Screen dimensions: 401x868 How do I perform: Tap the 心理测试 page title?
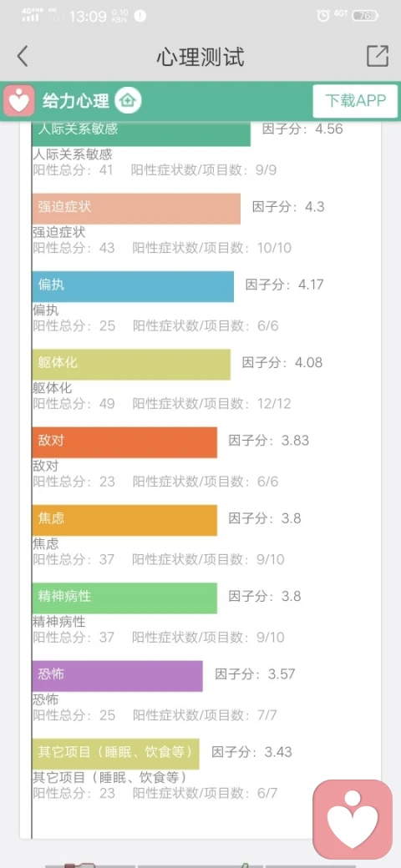pos(200,57)
